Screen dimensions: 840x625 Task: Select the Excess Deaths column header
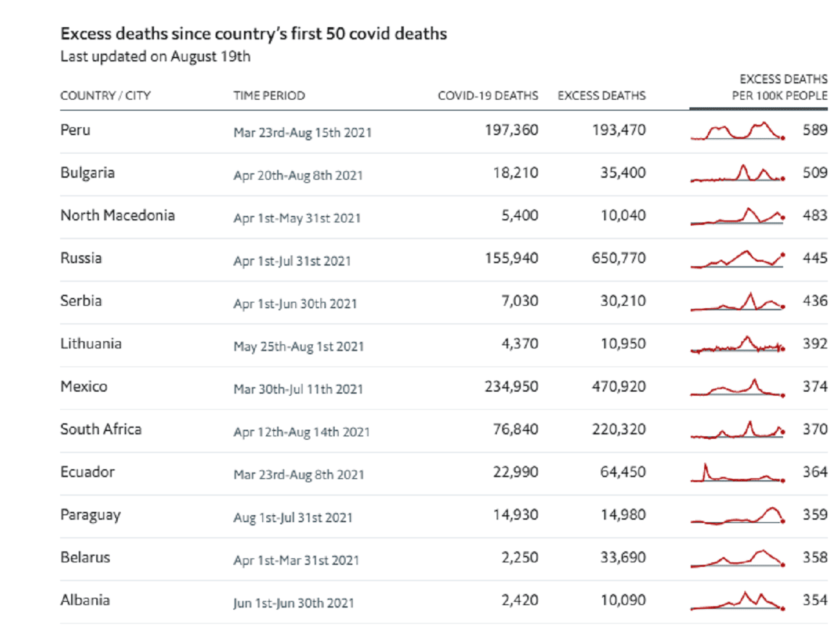click(601, 96)
